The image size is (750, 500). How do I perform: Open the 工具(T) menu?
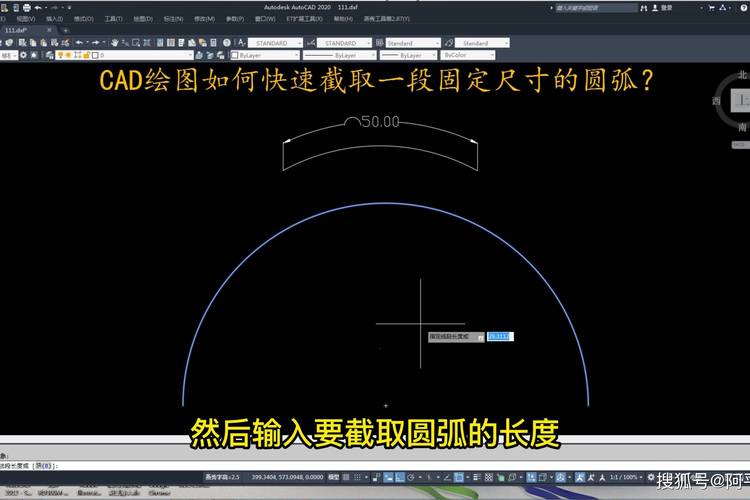(x=113, y=19)
